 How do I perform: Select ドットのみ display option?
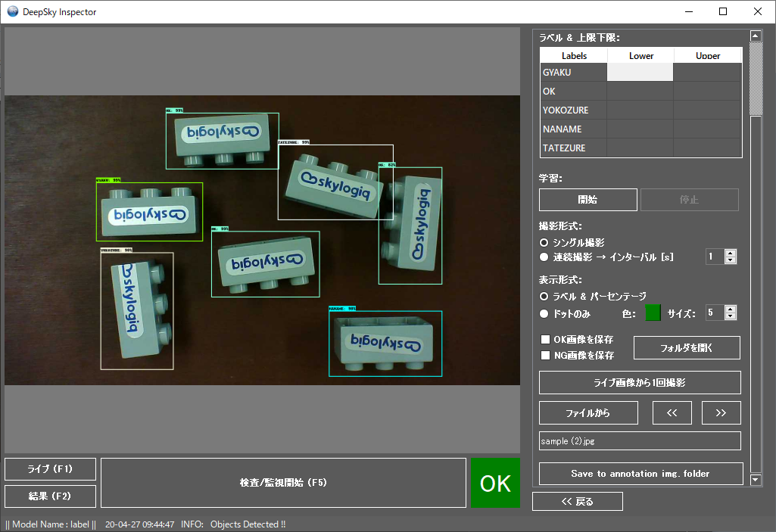[x=544, y=314]
